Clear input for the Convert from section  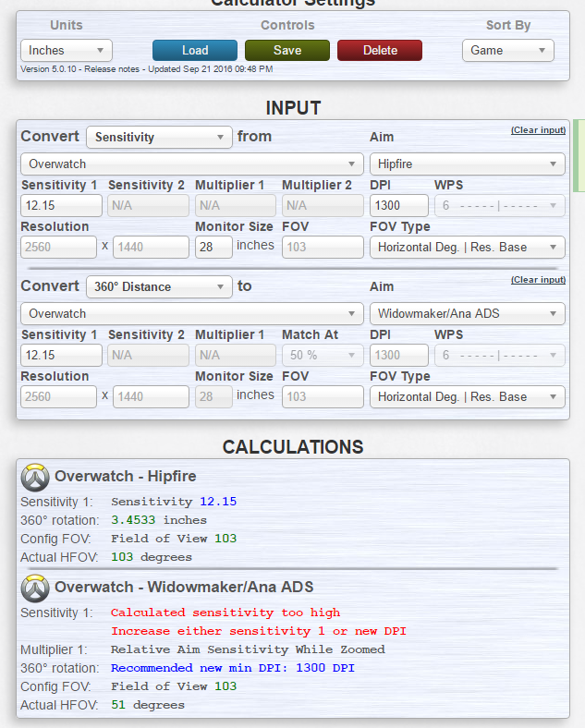[x=538, y=130]
